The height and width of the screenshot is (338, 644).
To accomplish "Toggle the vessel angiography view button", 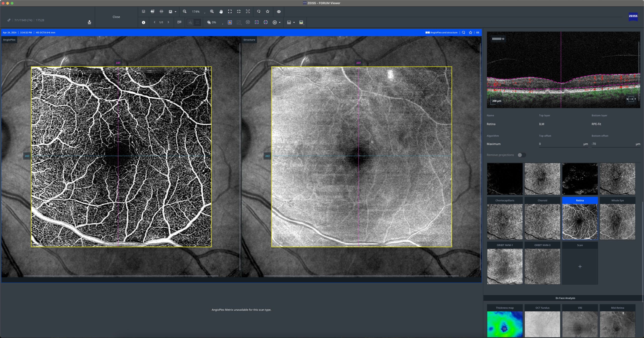I will coord(190,22).
